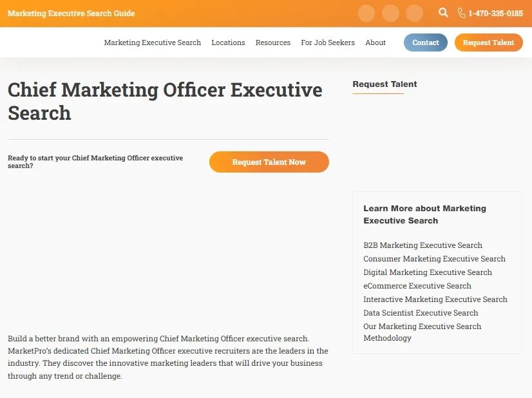Click the search magnifier icon
The height and width of the screenshot is (398, 532).
[443, 12]
